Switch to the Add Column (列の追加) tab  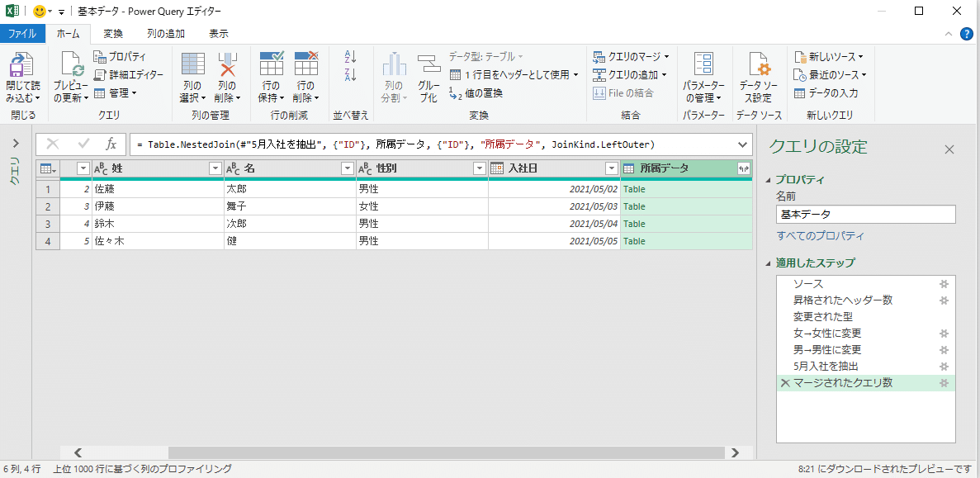coord(167,34)
